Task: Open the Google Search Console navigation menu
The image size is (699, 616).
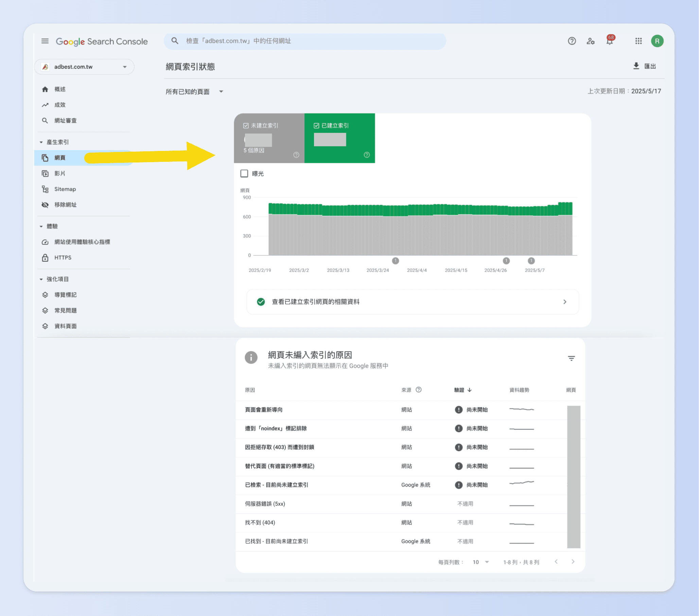Action: click(x=45, y=41)
